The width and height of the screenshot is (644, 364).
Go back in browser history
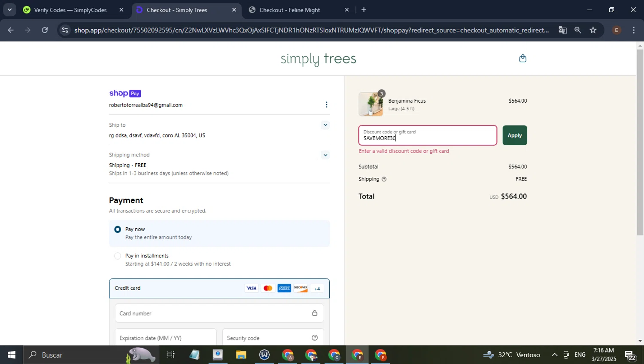[11, 30]
